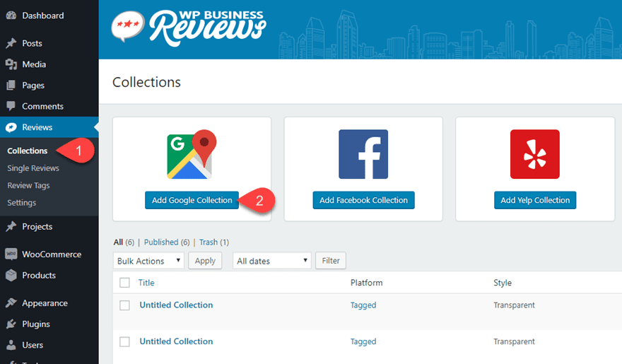Click the Collections page heading
The width and height of the screenshot is (622, 364).
tap(146, 82)
